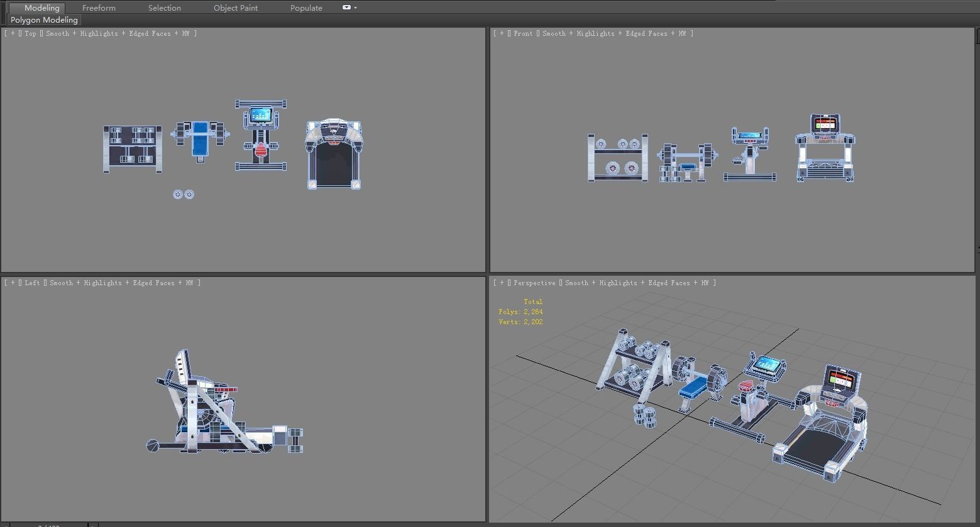Open the ribbon display options arrow

coord(356,8)
